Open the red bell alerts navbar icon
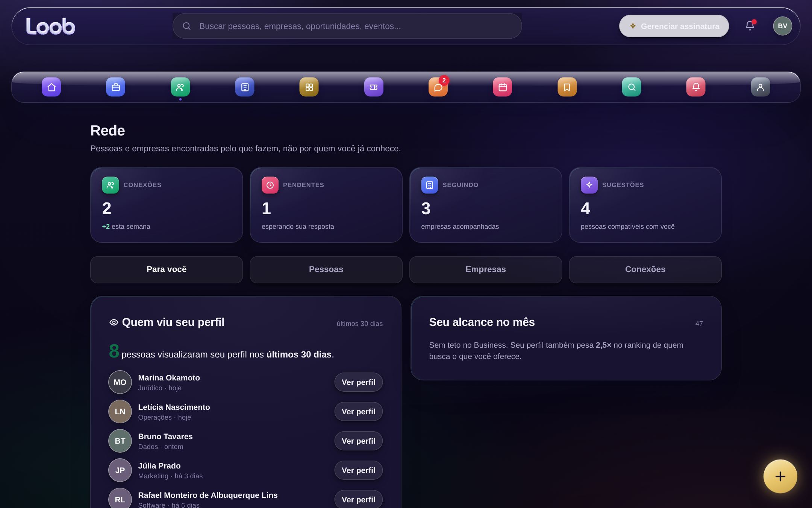The image size is (812, 508). pos(696,87)
